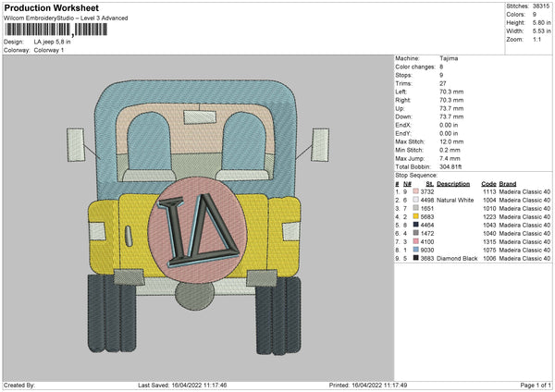Click the Code column header
This screenshot has height=392, width=555.
point(489,183)
